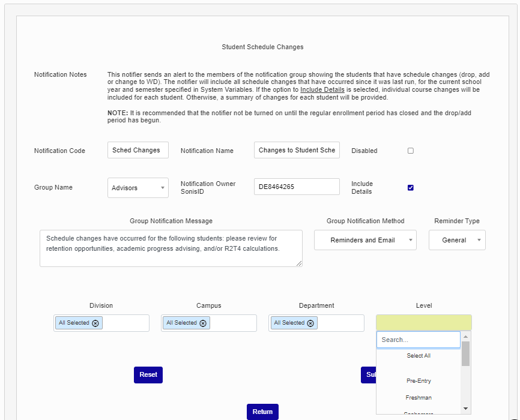520x420 pixels.
Task: Remove All Selected tag in Department
Action: coord(310,323)
